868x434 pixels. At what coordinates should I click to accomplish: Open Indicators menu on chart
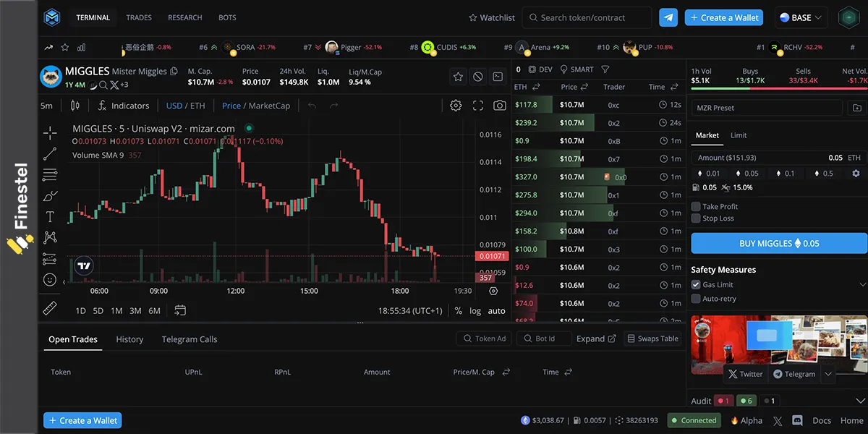[123, 106]
